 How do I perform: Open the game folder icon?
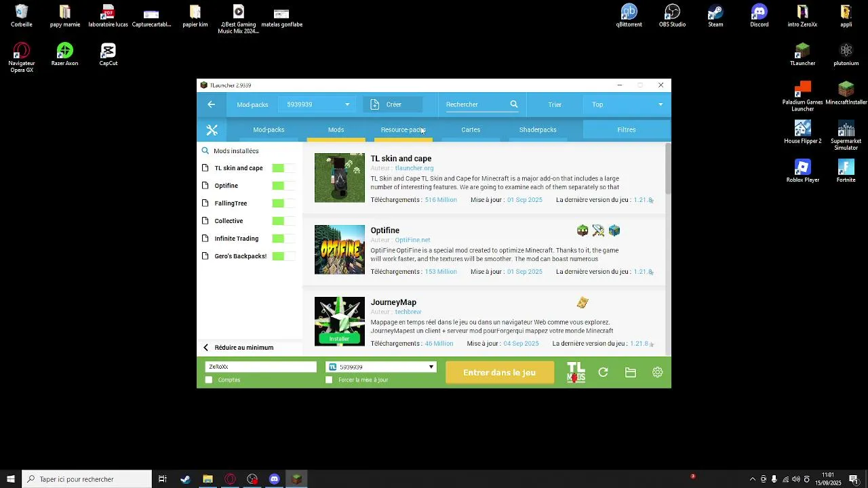tap(631, 372)
